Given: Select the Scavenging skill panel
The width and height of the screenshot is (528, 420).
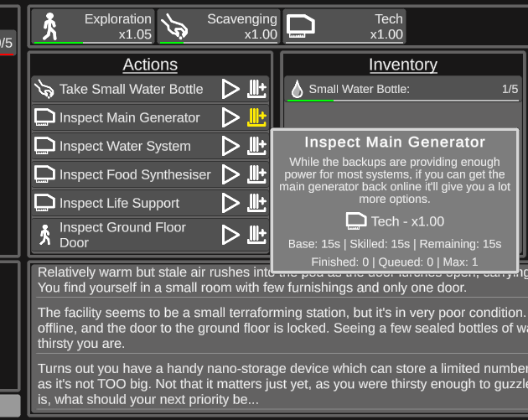Looking at the screenshot, I should [218, 27].
